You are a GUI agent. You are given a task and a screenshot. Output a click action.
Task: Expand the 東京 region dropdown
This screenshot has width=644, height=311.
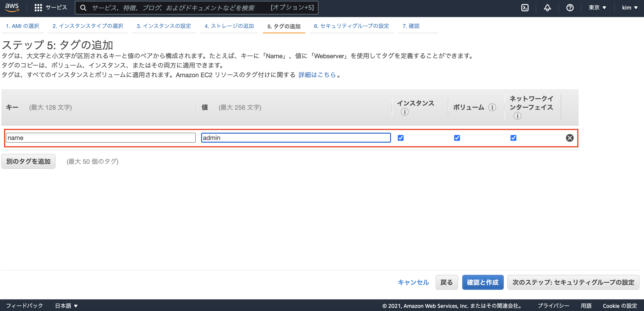(x=597, y=7)
